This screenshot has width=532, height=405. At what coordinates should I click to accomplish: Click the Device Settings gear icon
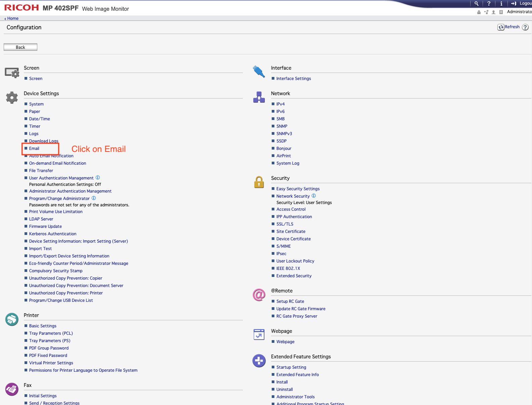12,97
